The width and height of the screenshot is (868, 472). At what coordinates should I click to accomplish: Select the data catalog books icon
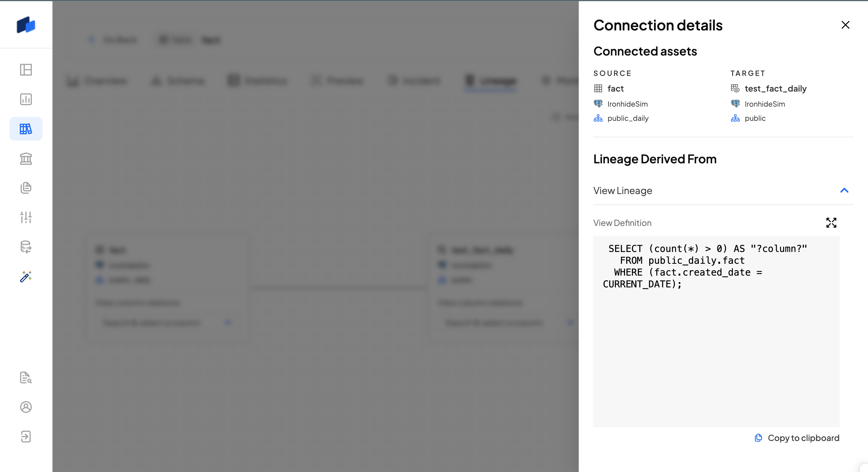coord(26,129)
